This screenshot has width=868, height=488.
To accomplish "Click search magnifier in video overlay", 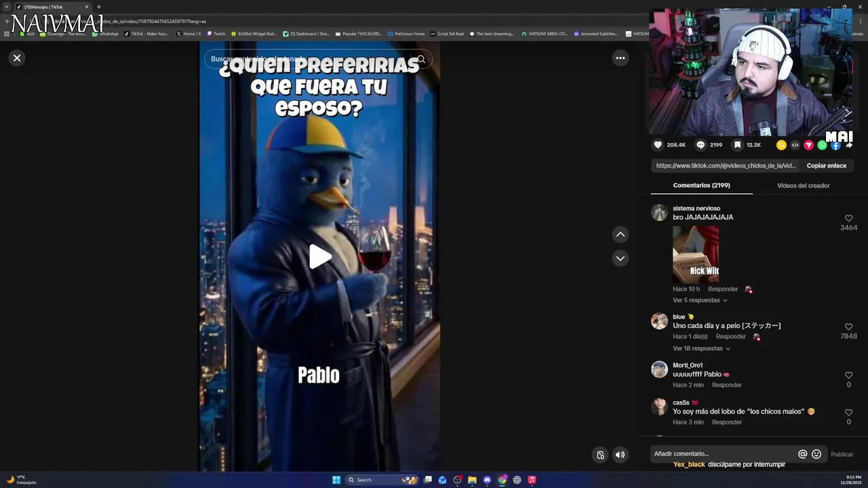I will 421,59.
